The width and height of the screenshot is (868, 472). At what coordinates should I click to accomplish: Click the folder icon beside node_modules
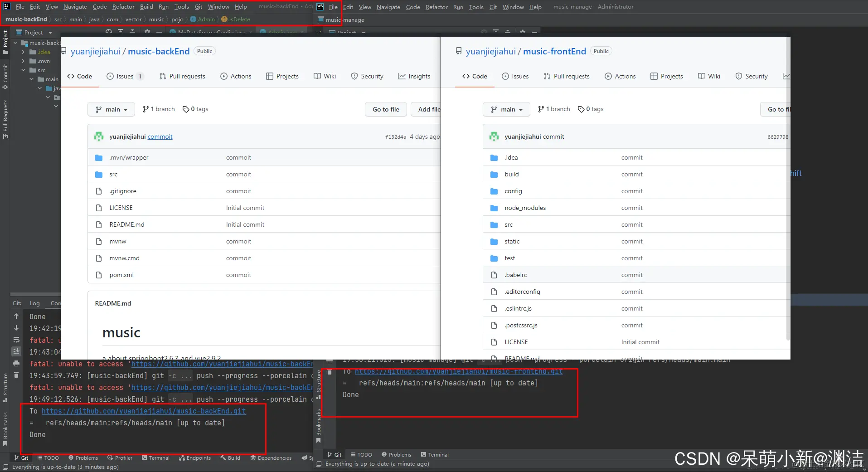tap(494, 208)
